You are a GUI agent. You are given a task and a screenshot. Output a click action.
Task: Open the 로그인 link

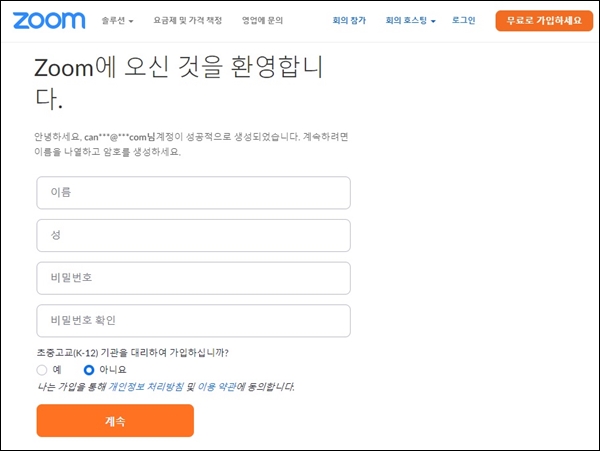[463, 20]
